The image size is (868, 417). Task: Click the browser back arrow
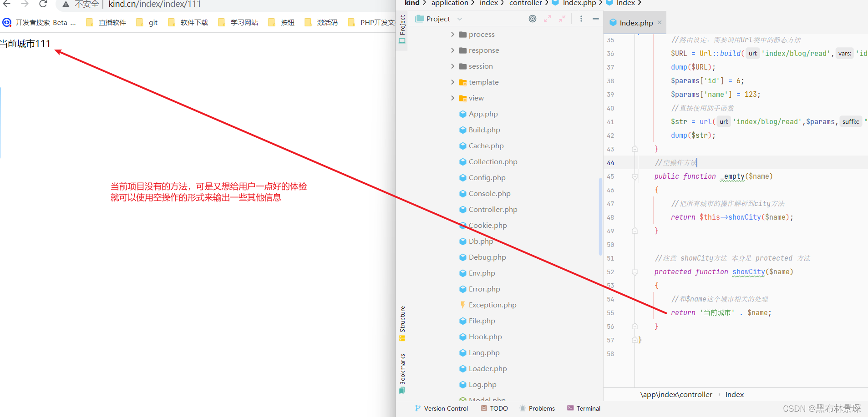pos(7,4)
